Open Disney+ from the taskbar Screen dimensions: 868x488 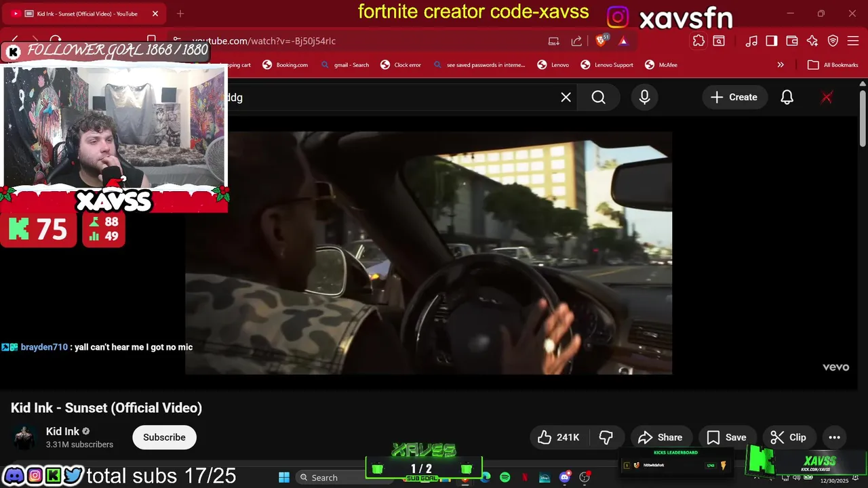pyautogui.click(x=545, y=478)
